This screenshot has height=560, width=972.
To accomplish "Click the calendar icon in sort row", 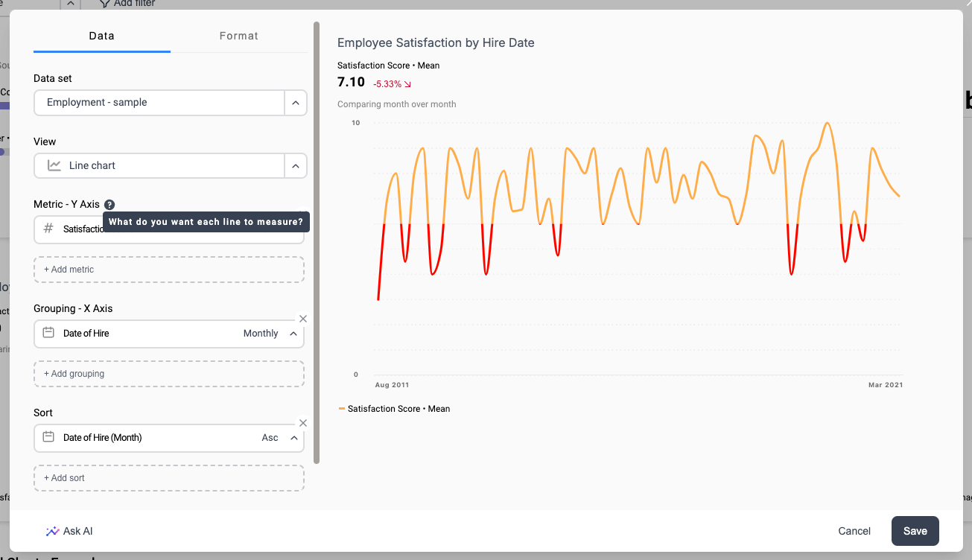I will 48,437.
